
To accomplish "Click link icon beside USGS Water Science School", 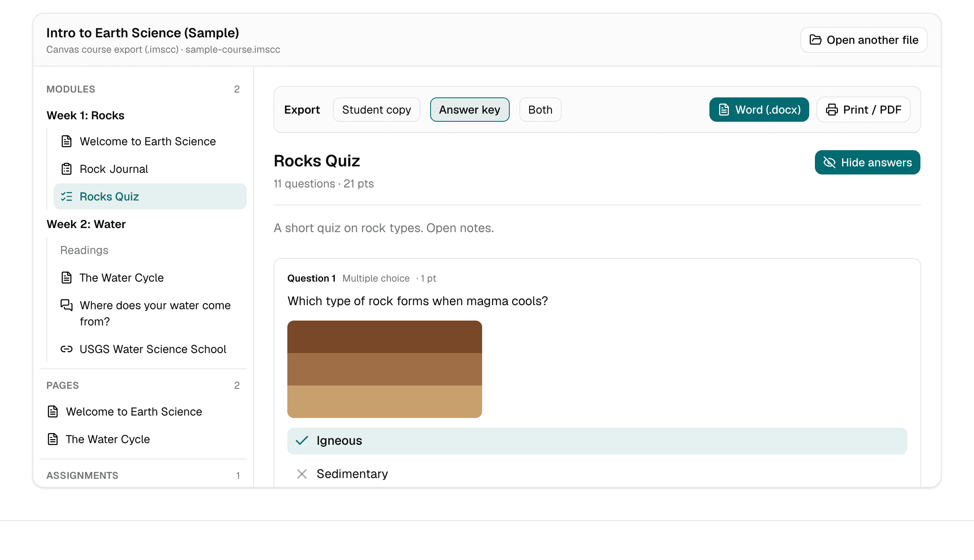I will (67, 349).
